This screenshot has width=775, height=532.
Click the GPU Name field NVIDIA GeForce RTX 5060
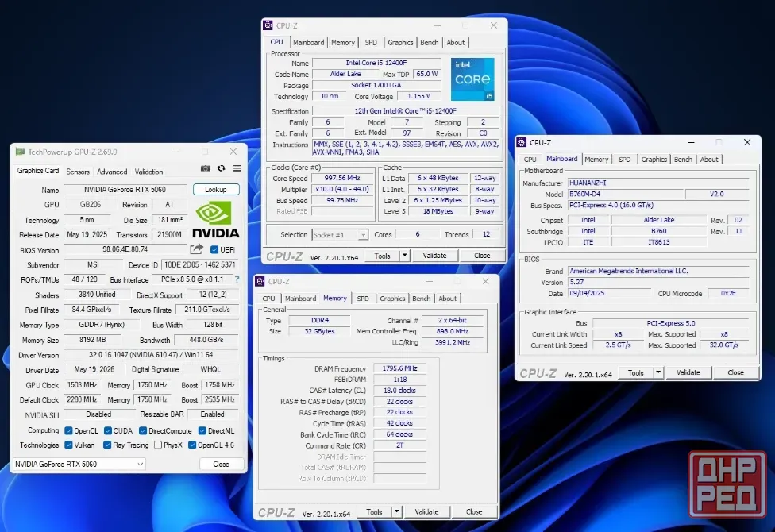click(125, 189)
